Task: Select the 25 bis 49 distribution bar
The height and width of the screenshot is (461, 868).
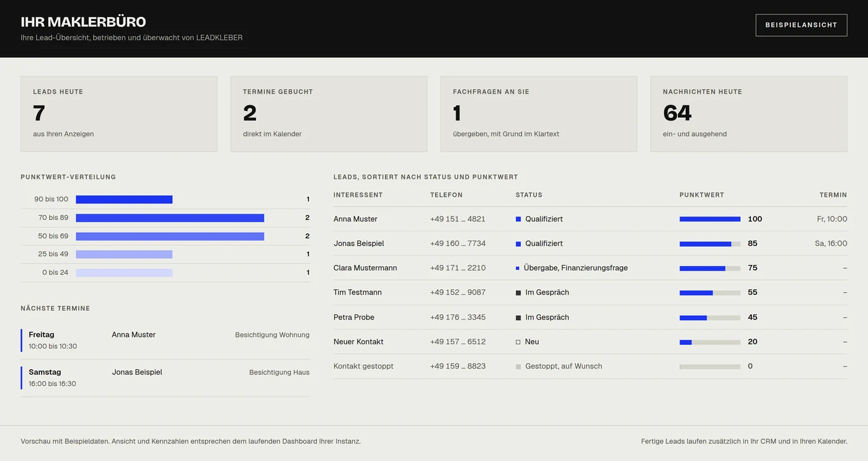Action: point(124,254)
